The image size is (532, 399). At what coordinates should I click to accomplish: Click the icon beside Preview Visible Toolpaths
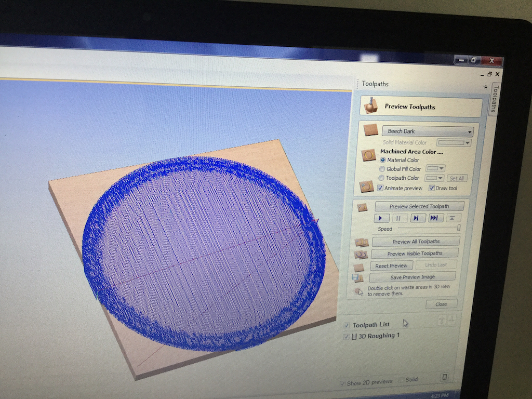[x=361, y=255]
